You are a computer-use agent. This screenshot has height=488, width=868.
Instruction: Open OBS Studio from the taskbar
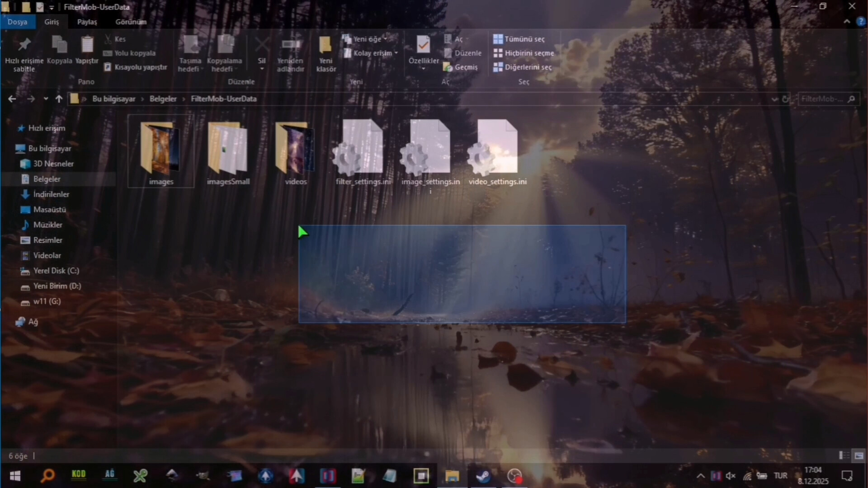coord(515,476)
